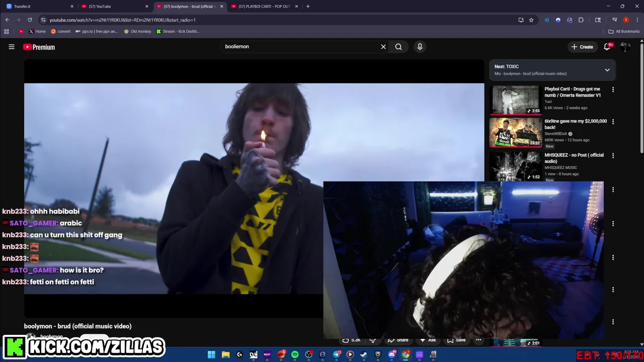This screenshot has width=644, height=362.
Task: Open the video more actions ellipsis
Action: (478, 340)
